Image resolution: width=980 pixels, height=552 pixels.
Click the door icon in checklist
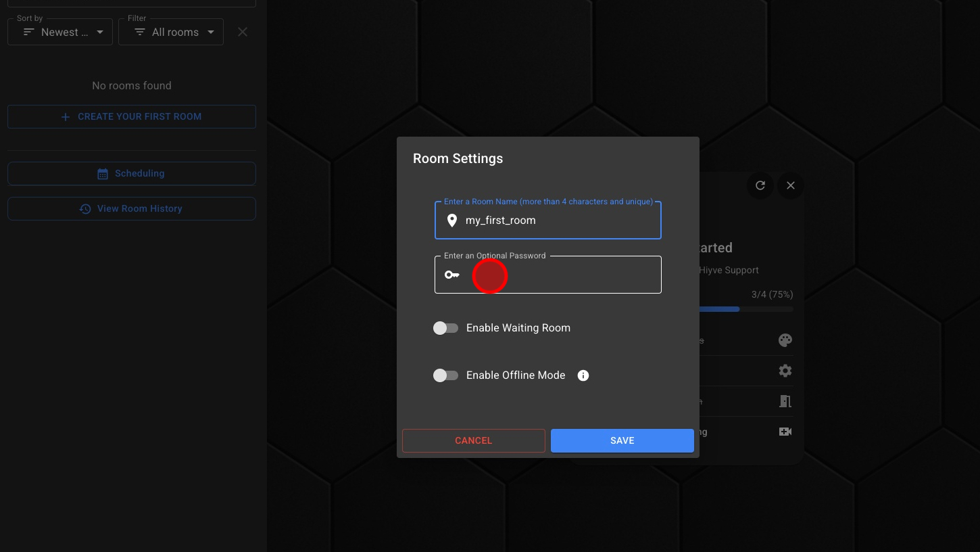coord(785,401)
